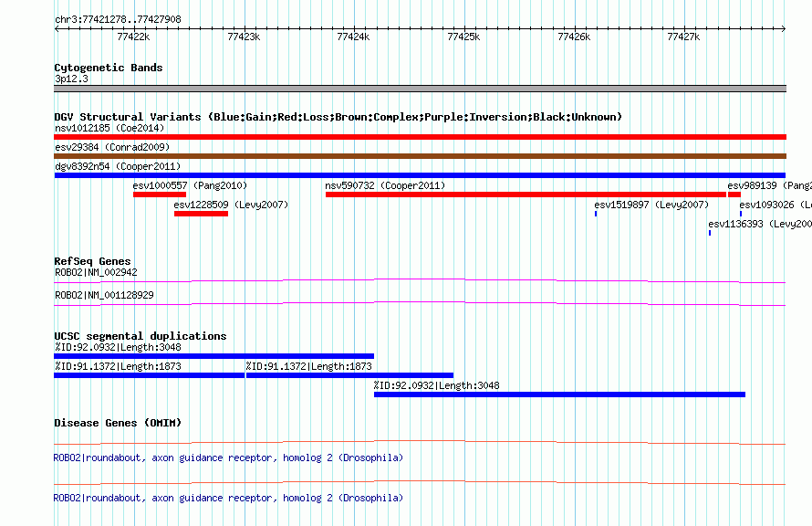
Task: Click the nsv590732 (Cooper2011) label
Action: point(385,185)
